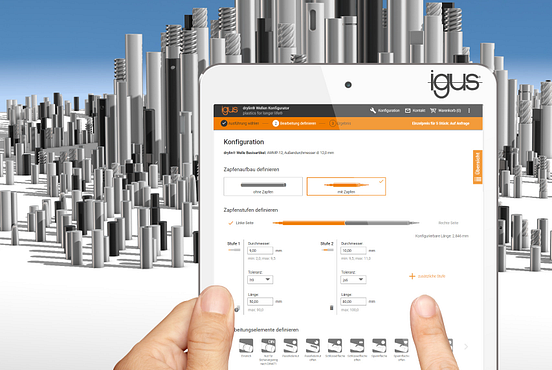The image size is (552, 370).
Task: Open the three-dot overflow menu
Action: pos(469,111)
